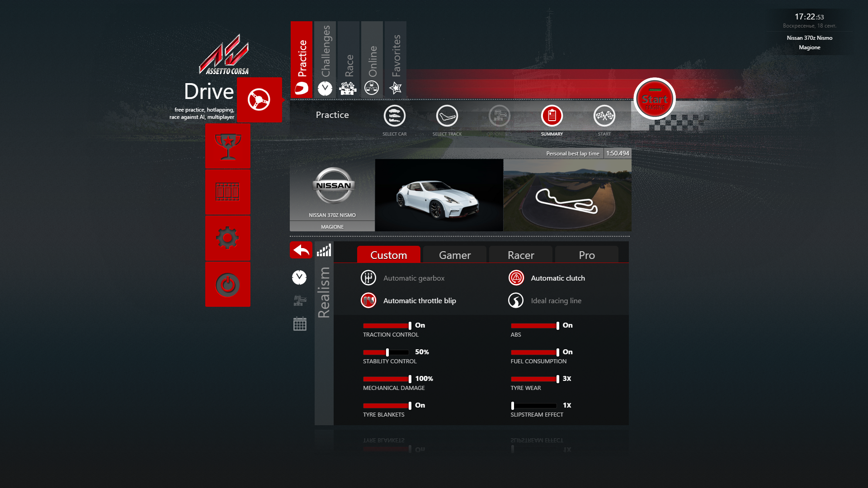Click the Magione track layout thumbnail
Image resolution: width=868 pixels, height=488 pixels.
pos(567,195)
